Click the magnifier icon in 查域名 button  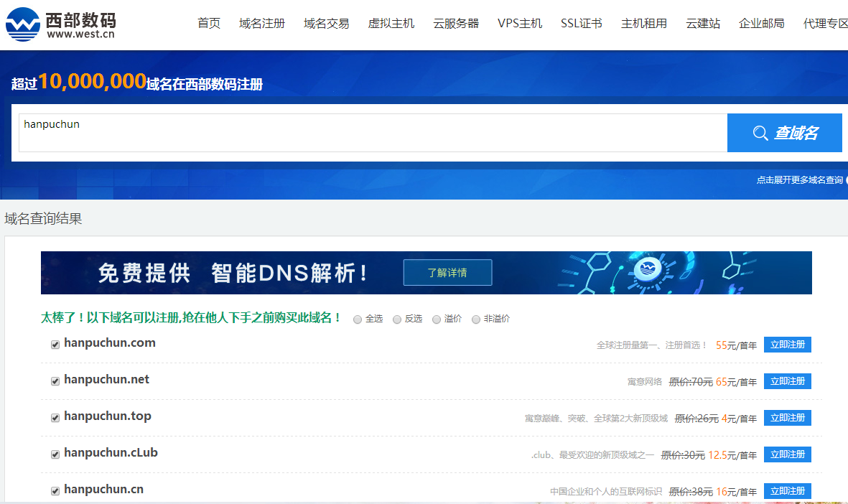(x=760, y=132)
